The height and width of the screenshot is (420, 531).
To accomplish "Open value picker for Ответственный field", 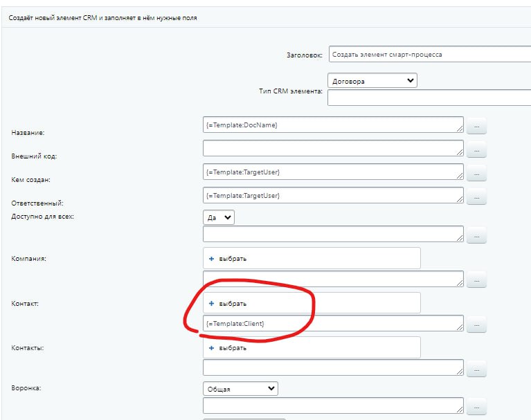I will tap(476, 198).
